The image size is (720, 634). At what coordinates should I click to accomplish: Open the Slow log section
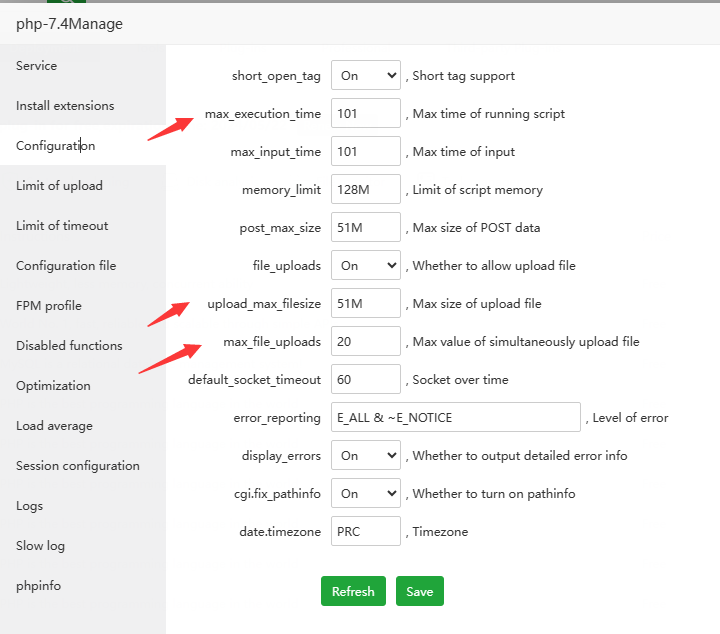point(40,546)
